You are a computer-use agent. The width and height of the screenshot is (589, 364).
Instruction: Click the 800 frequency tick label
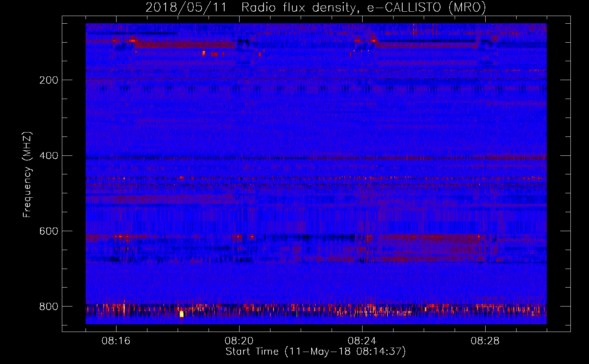coord(49,306)
